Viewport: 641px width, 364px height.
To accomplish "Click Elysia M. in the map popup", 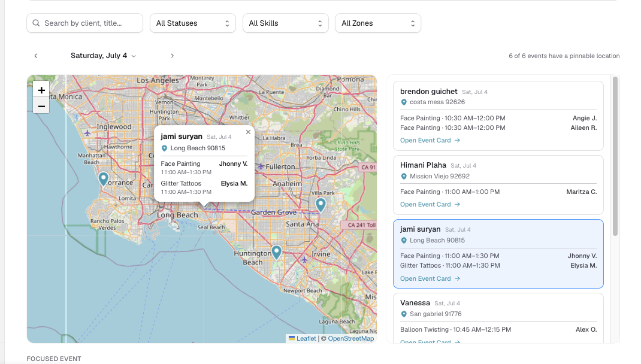I will click(x=234, y=183).
